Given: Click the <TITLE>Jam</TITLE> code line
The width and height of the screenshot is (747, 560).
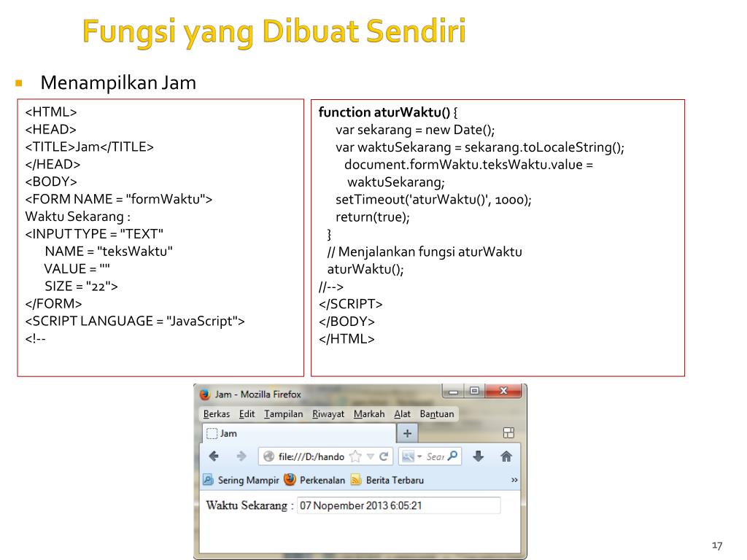Looking at the screenshot, I should click(x=90, y=147).
